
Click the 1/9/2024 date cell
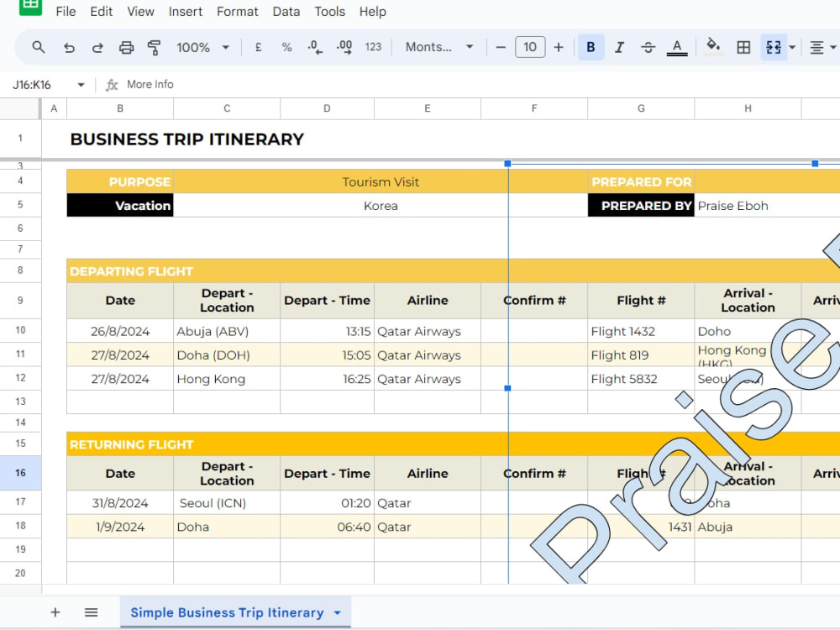coord(120,527)
